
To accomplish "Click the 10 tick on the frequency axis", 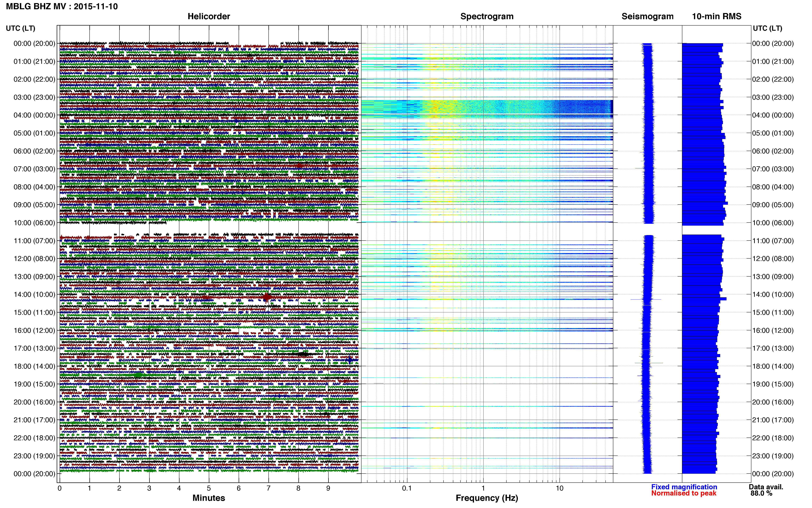I will point(559,488).
